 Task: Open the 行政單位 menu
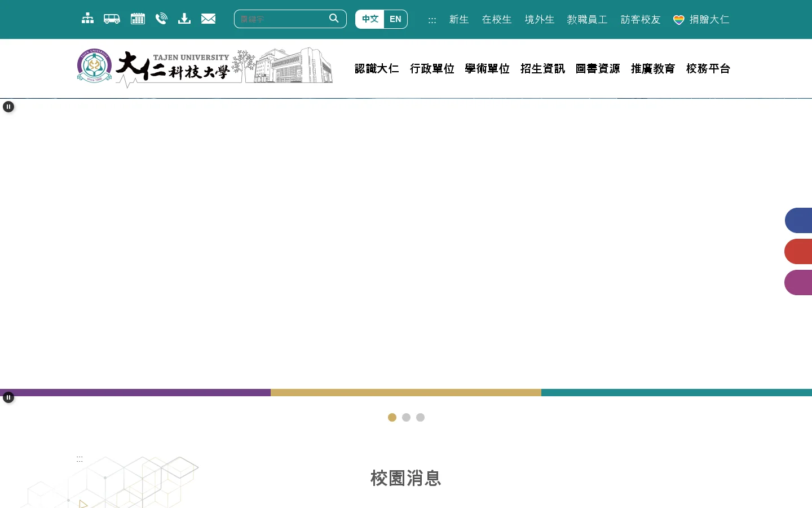tap(432, 69)
